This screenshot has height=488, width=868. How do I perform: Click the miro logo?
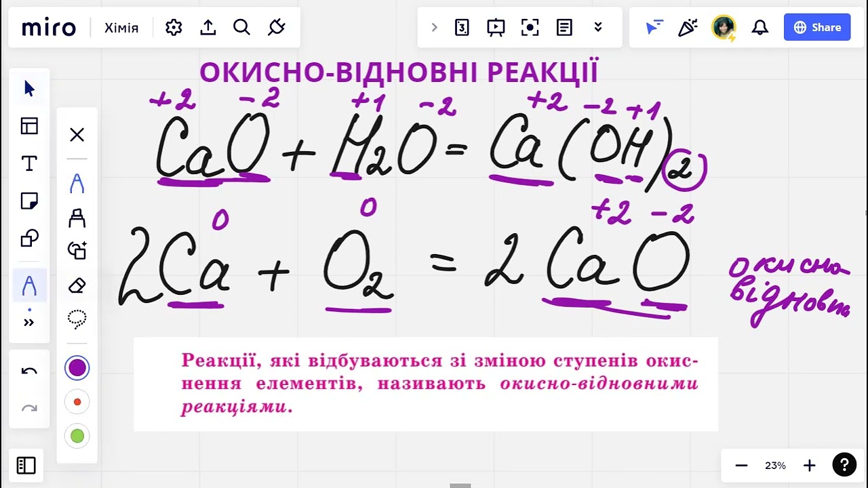point(49,28)
